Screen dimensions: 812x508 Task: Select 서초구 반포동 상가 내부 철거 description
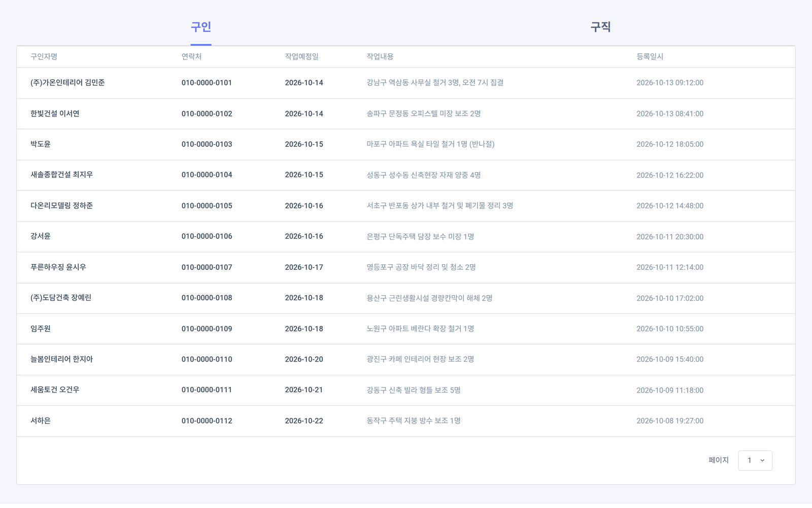coord(439,206)
